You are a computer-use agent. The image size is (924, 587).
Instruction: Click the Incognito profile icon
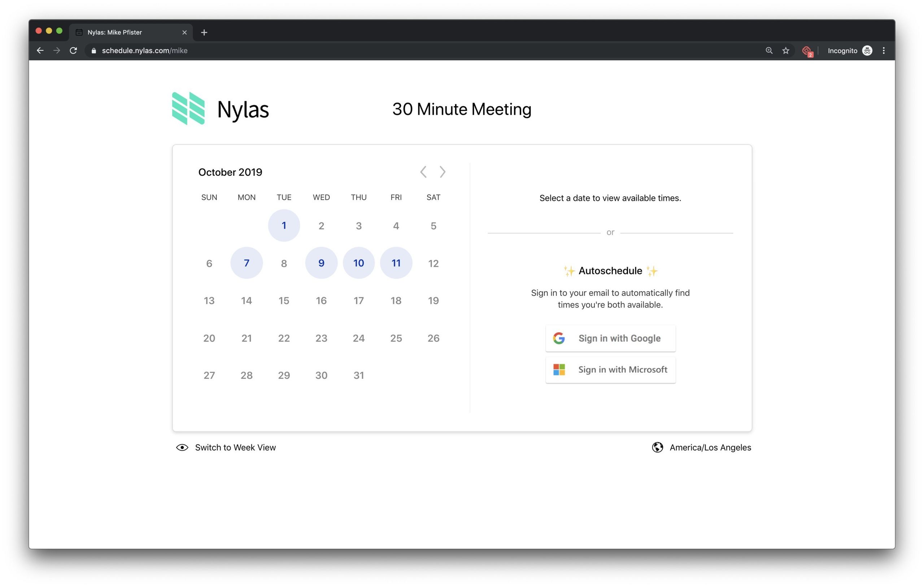(x=867, y=51)
